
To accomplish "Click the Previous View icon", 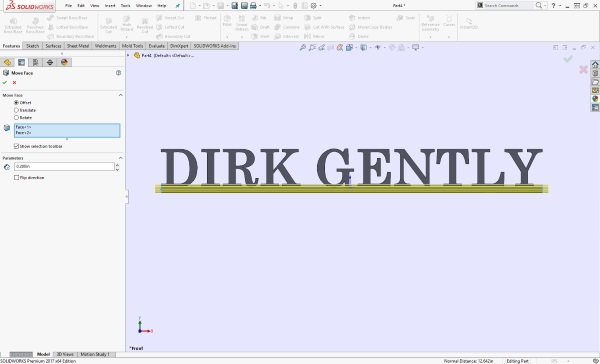I will coord(322,47).
